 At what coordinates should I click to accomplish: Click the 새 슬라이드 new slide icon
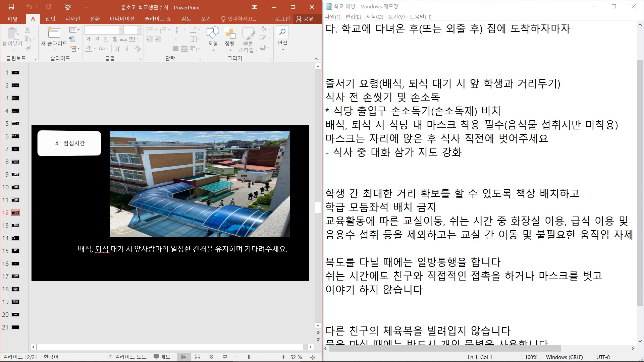[54, 33]
